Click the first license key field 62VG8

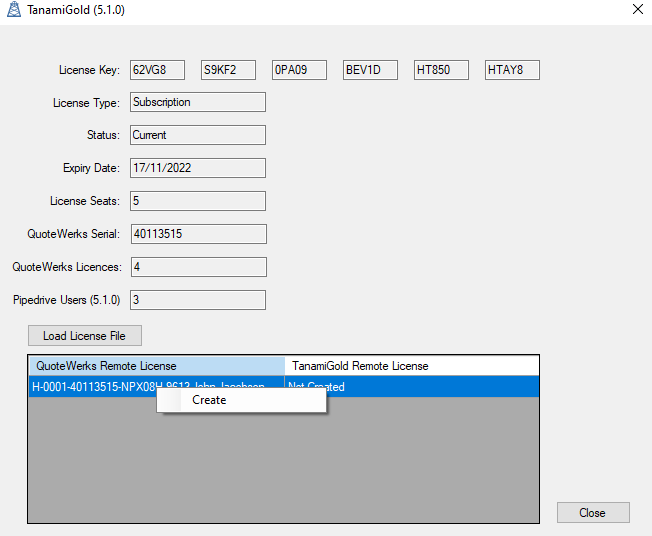[157, 70]
